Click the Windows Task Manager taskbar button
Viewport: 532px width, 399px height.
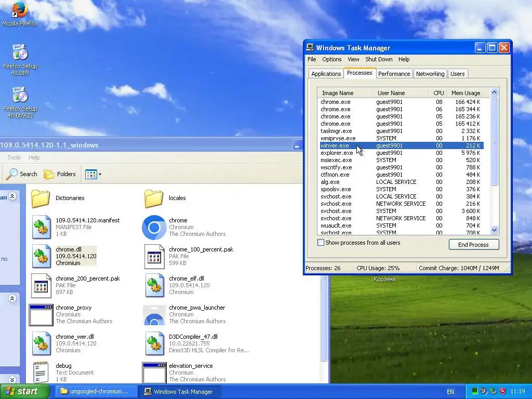click(180, 392)
